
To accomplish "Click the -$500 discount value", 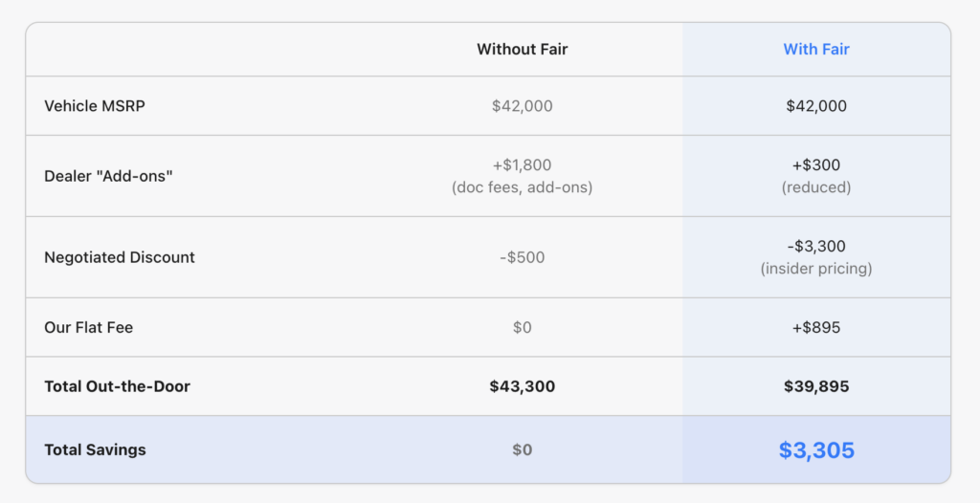I will click(x=522, y=257).
